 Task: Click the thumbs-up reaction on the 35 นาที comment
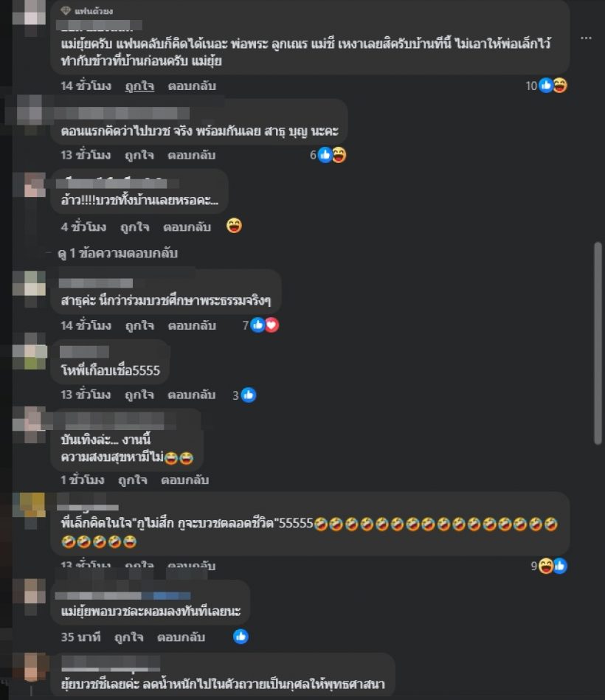[x=241, y=637]
